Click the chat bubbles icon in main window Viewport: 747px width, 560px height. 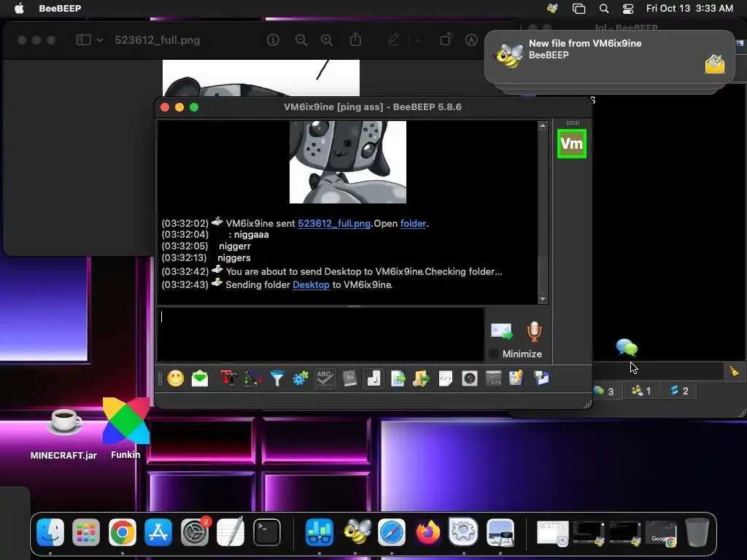(627, 348)
